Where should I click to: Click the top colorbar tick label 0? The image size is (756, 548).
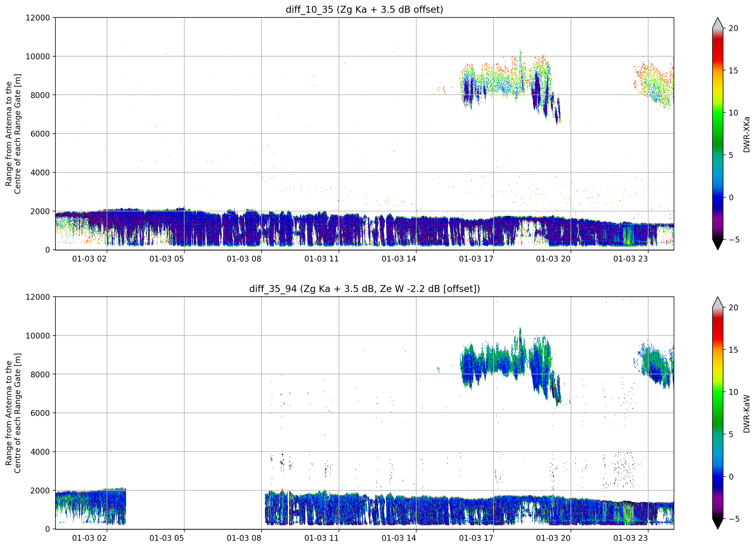[x=731, y=198]
